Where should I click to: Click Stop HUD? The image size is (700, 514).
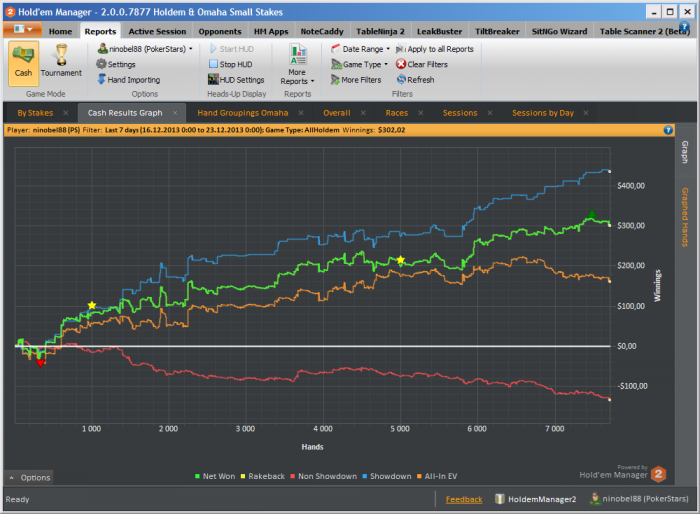pyautogui.click(x=231, y=64)
